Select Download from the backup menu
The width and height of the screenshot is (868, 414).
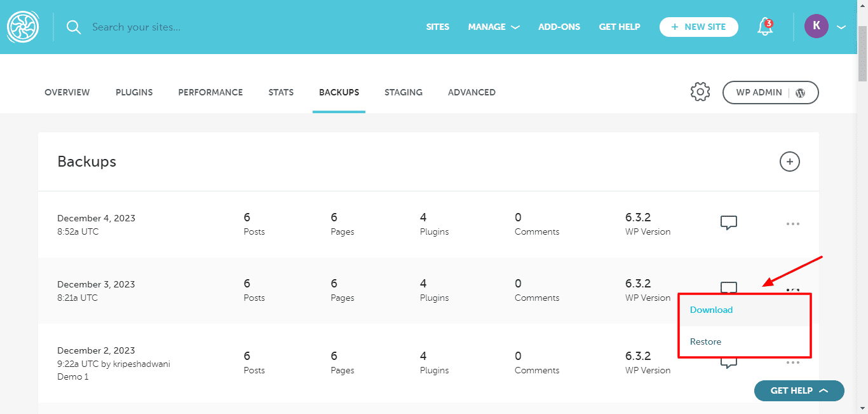(711, 310)
